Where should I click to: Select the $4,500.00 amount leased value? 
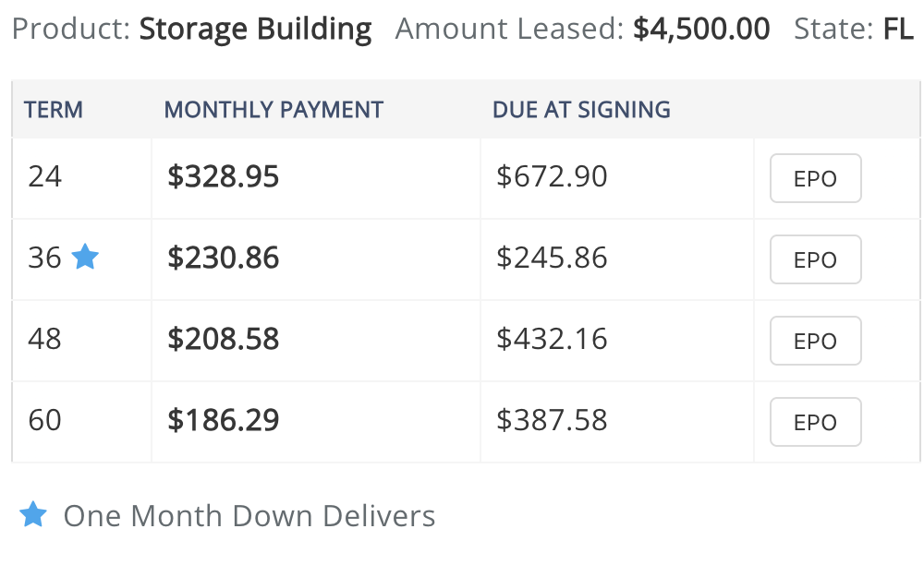701,29
